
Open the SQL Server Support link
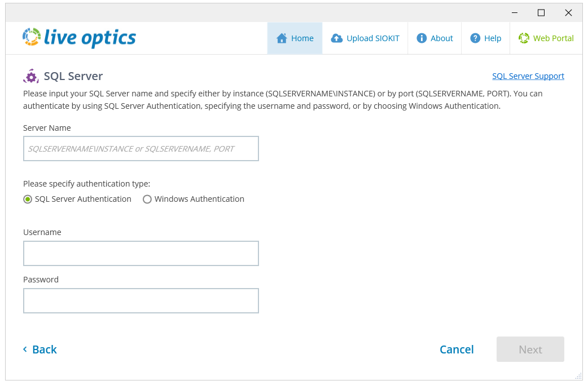528,76
